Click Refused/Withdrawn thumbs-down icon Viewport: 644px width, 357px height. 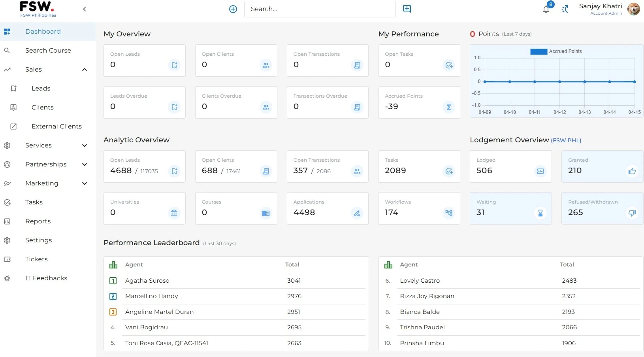pos(632,213)
